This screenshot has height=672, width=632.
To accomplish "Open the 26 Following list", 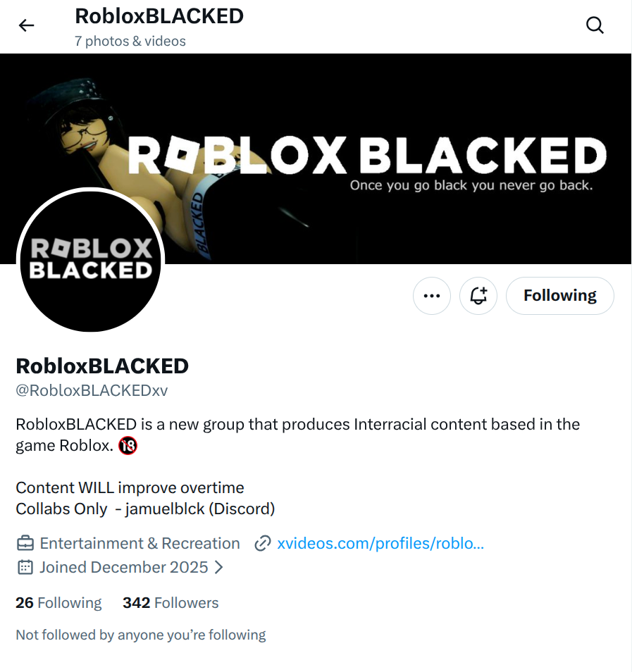I will coord(58,603).
